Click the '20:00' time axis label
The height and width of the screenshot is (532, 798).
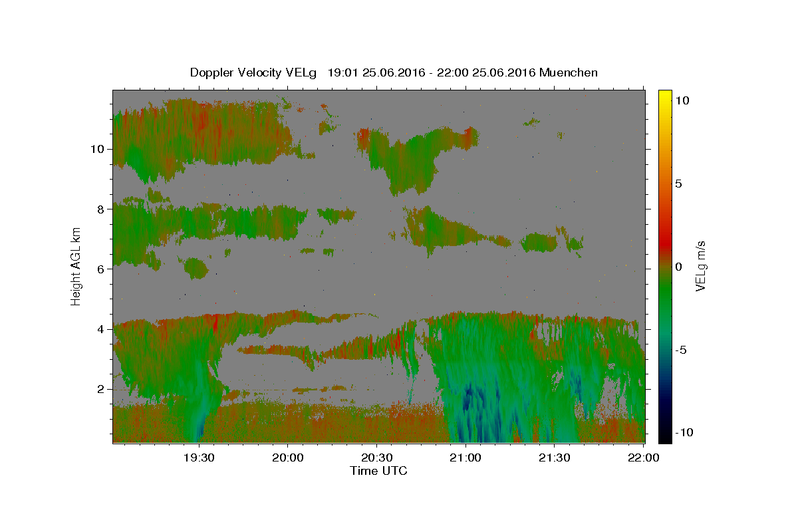(288, 458)
